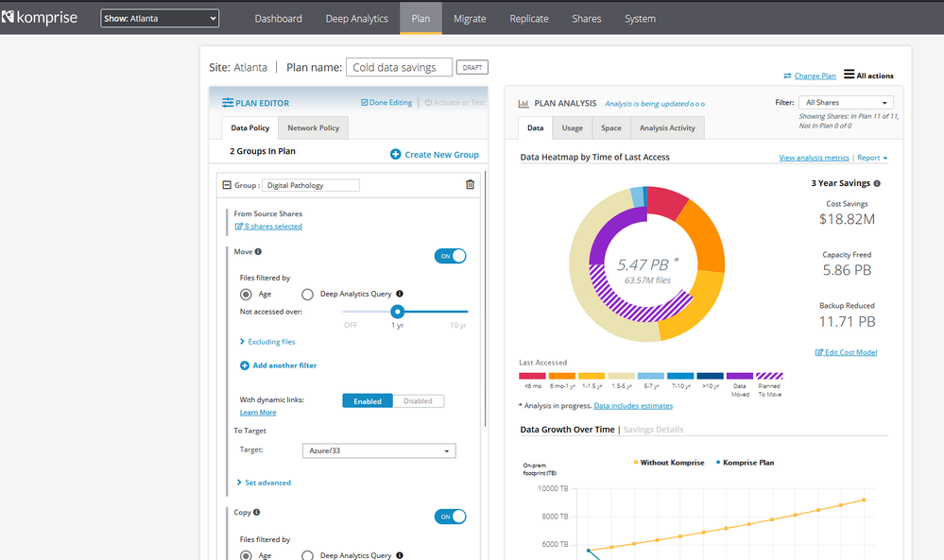The height and width of the screenshot is (560, 944).
Task: Click the Group name Digital Pathology field
Action: point(311,185)
